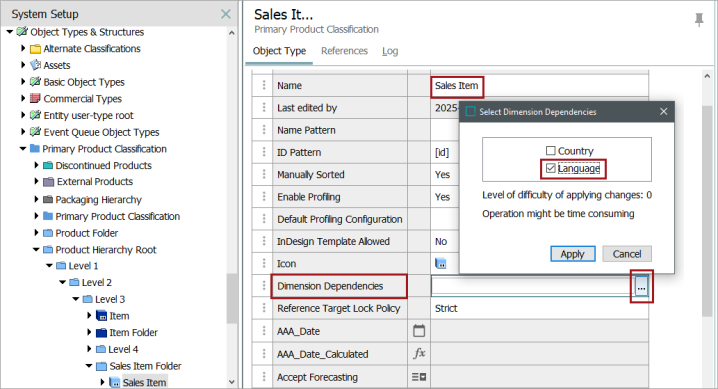This screenshot has width=718, height=389.
Task: Collapse the Product Hierarchy Root node
Action: (x=36, y=249)
